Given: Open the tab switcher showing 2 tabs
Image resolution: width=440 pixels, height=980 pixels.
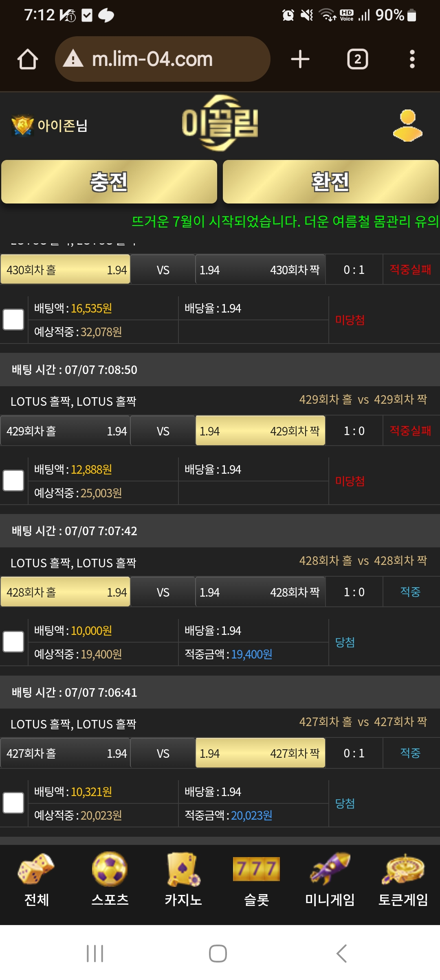Looking at the screenshot, I should (357, 59).
